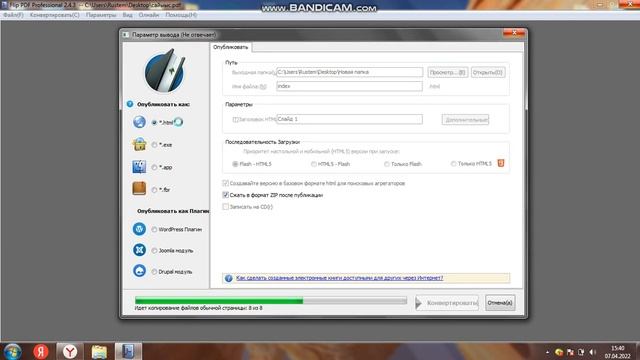Open the link about sharing e-books online
The width and height of the screenshot is (640, 360).
click(x=340, y=278)
